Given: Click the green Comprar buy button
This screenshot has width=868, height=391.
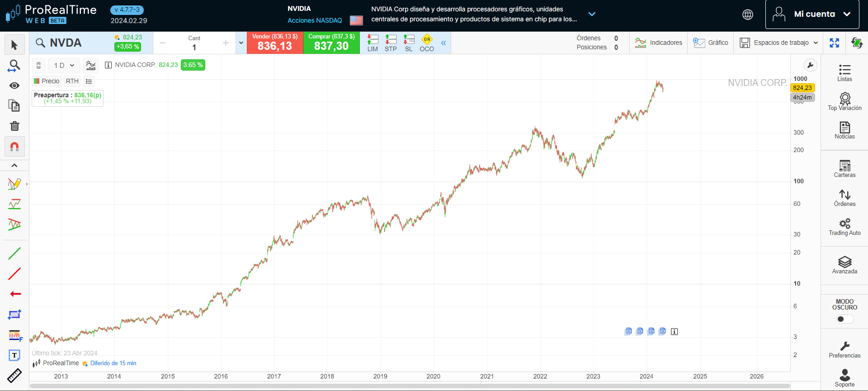Looking at the screenshot, I should (x=331, y=43).
